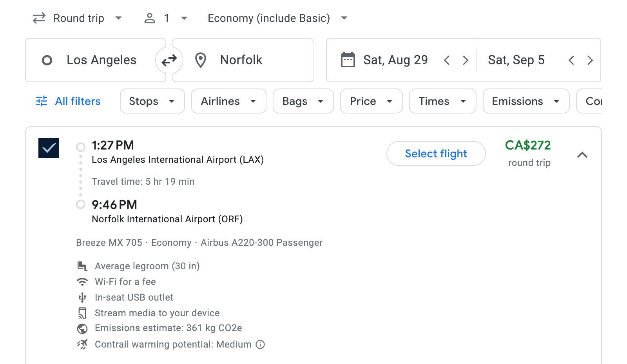
Task: Open the Price filter chip
Action: pos(371,101)
